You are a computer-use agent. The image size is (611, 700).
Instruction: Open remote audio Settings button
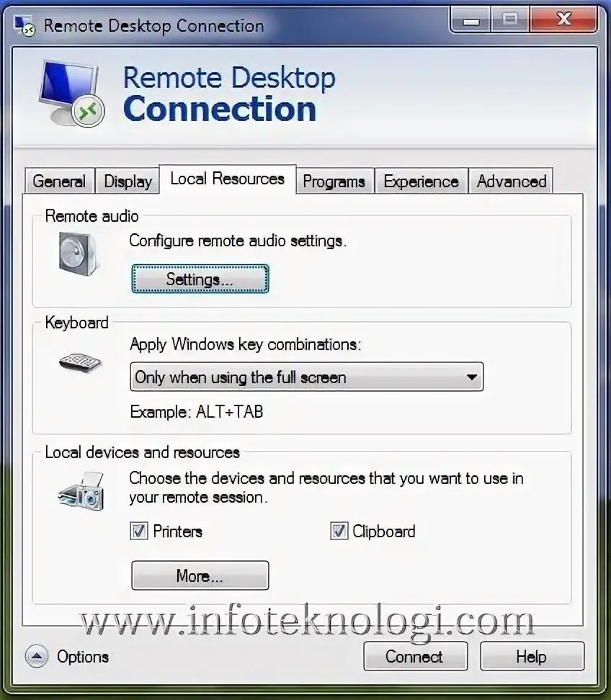coord(200,279)
